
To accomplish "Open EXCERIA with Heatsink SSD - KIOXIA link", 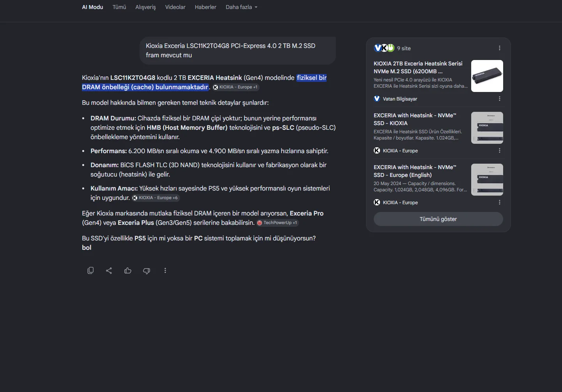I will point(415,119).
